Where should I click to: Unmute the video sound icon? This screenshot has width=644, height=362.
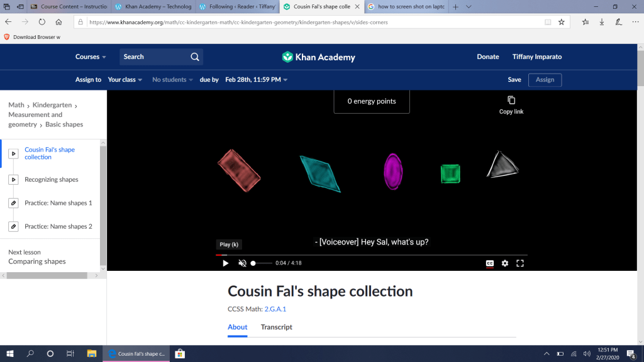(x=242, y=263)
